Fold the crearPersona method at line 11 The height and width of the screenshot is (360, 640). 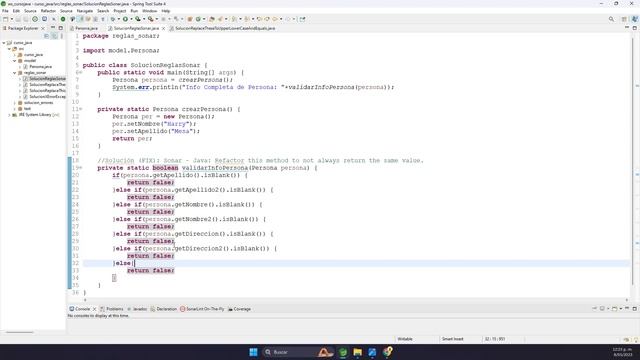pyautogui.click(x=80, y=109)
